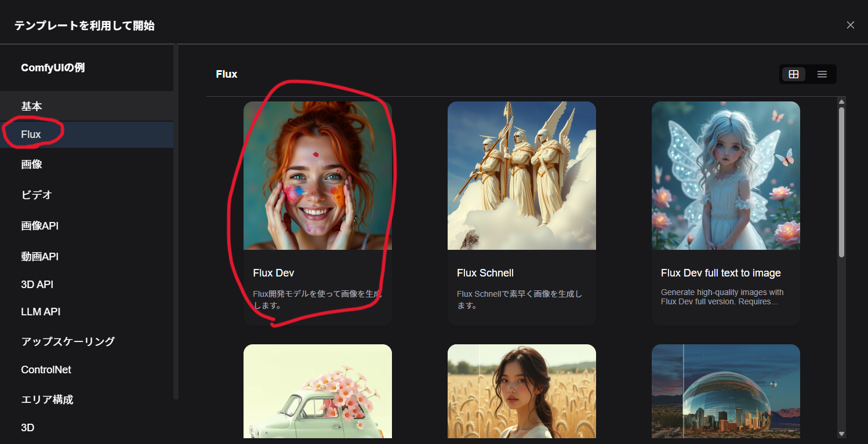Screen dimensions: 868x444
Task: Select the ControlNet category
Action: [87, 370]
